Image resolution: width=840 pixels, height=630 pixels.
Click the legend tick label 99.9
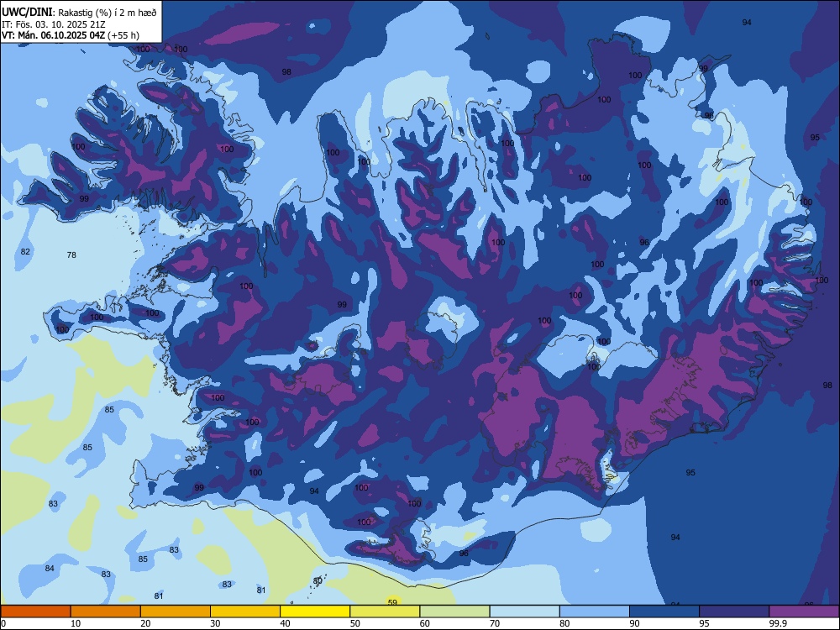pos(778,623)
